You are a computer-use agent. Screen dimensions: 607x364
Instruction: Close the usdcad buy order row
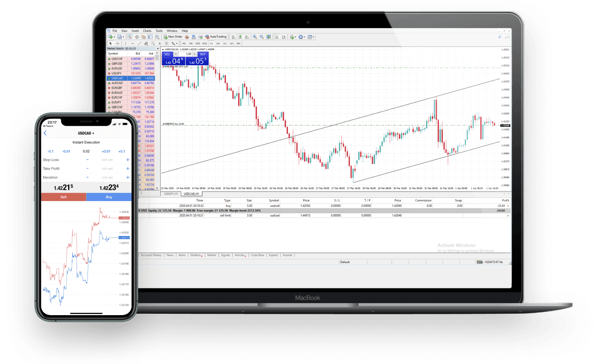(507, 206)
